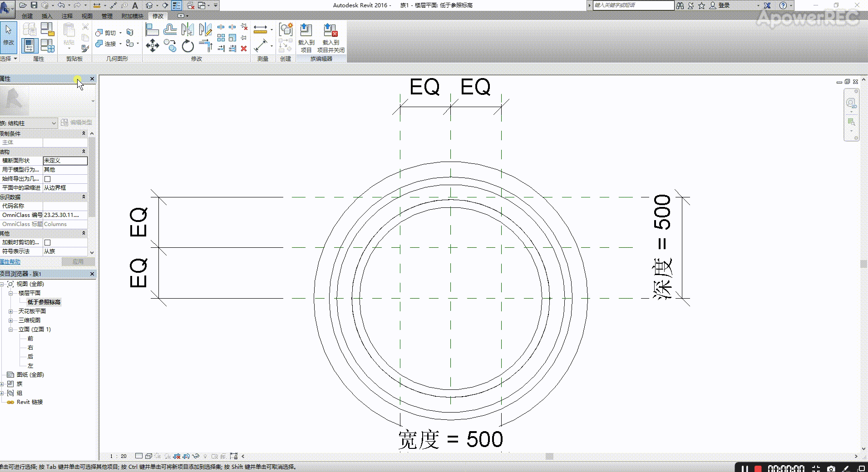Open the 创建 ribbon tab
This screenshot has height=472, width=868.
(x=27, y=16)
